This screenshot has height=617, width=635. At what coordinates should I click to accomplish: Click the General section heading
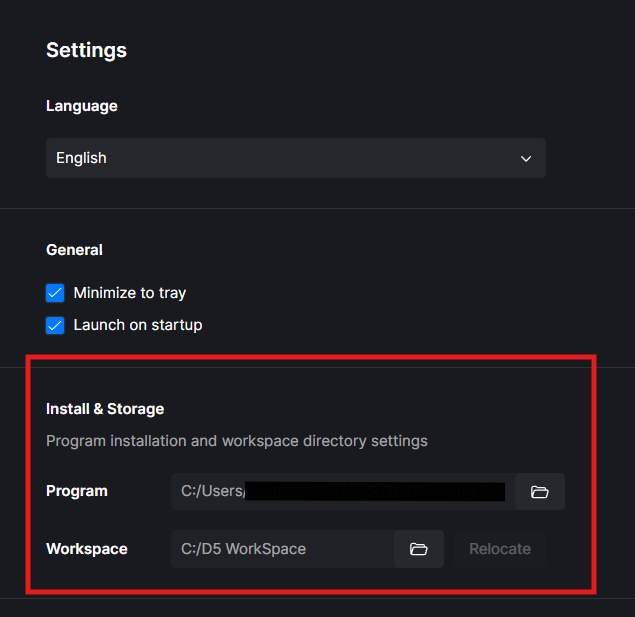click(x=74, y=250)
